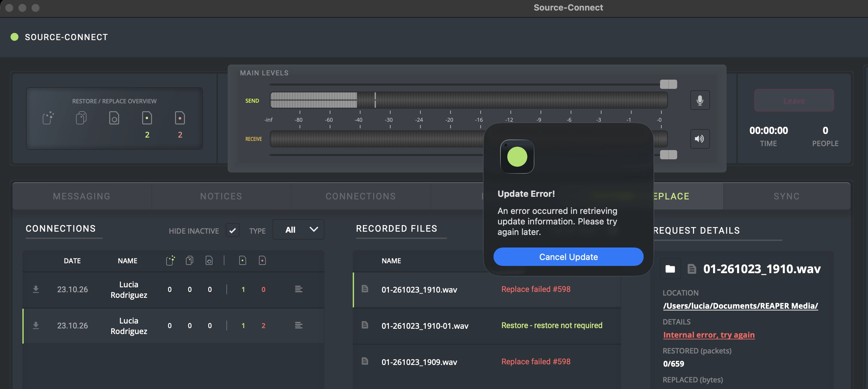Click Replace failed #598 status for 01-261023_1909.wav
Image resolution: width=868 pixels, height=389 pixels.
(536, 361)
